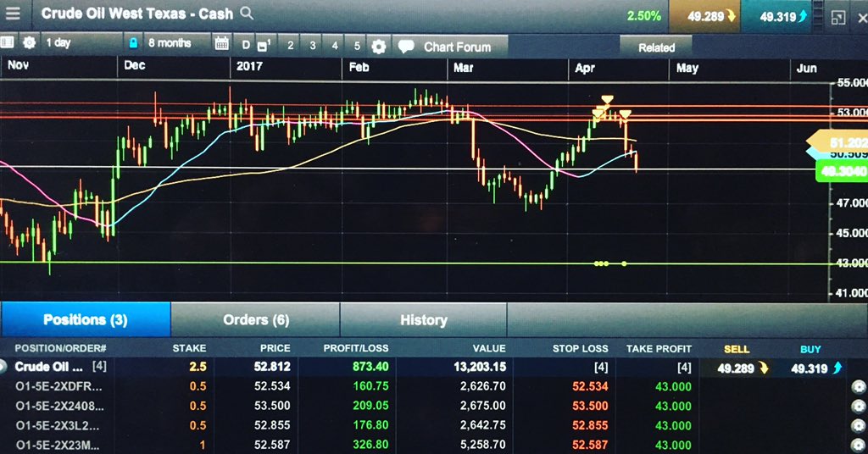The image size is (868, 454).
Task: Click the header sell price 49.289
Action: click(x=705, y=16)
